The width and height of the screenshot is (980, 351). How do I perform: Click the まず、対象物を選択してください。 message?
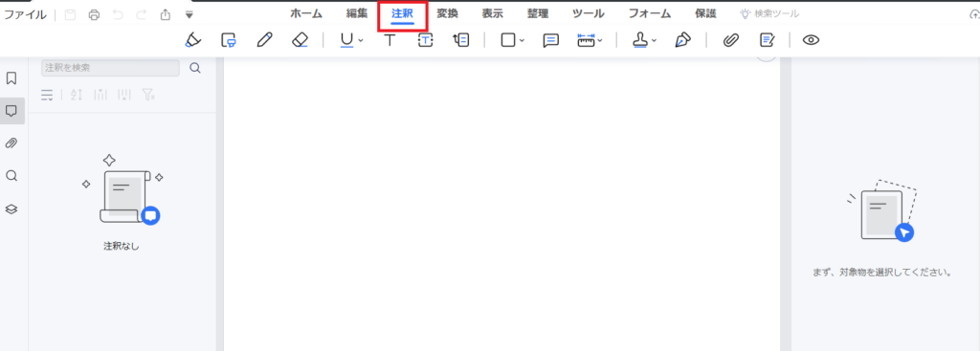coord(882,273)
